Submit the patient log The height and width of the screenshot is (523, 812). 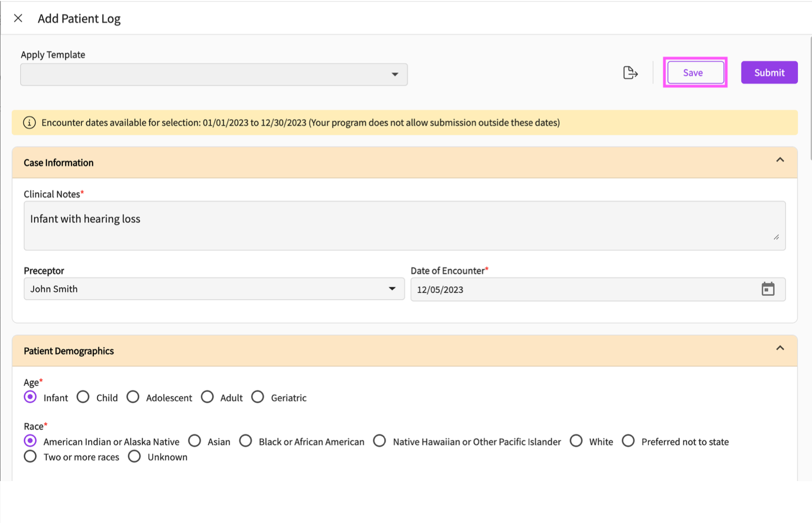coord(769,72)
